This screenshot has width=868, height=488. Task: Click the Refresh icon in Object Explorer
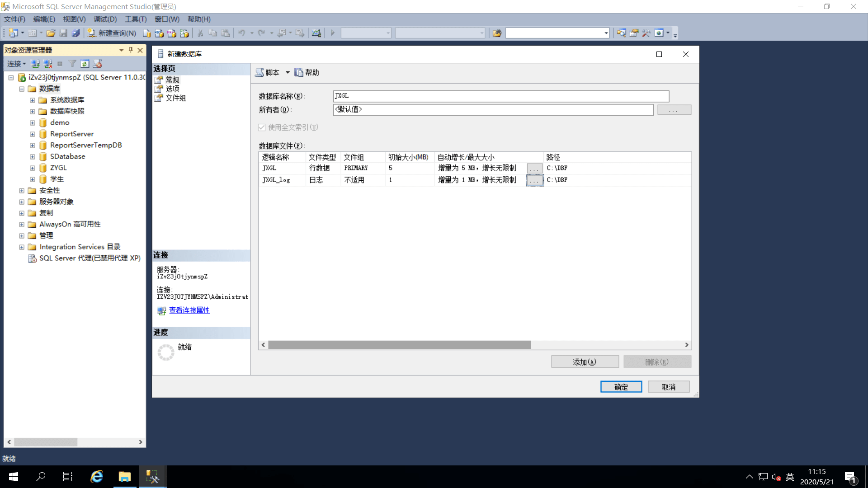coord(85,64)
